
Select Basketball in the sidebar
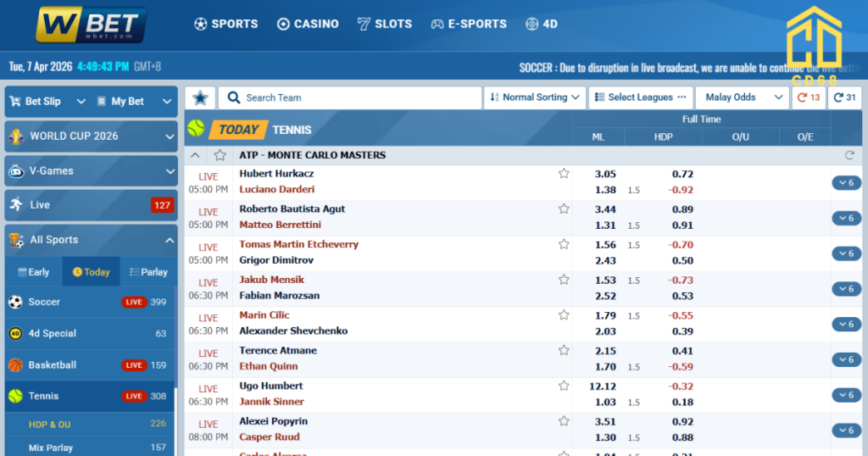tap(52, 365)
